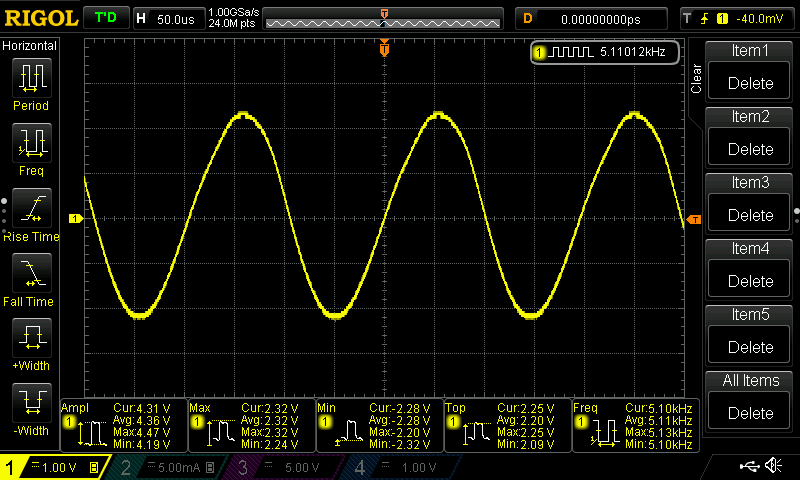This screenshot has height=480, width=800.
Task: Delete Item3 measurement
Action: (x=750, y=215)
